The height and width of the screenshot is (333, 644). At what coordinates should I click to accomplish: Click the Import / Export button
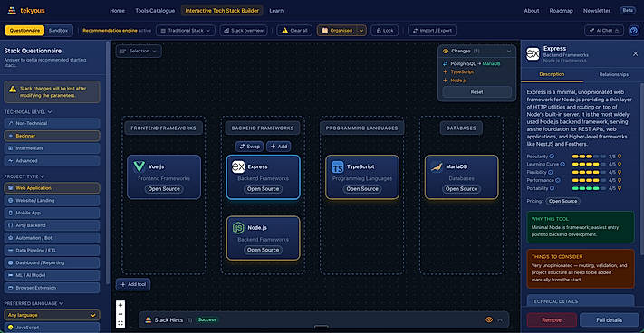(x=432, y=31)
